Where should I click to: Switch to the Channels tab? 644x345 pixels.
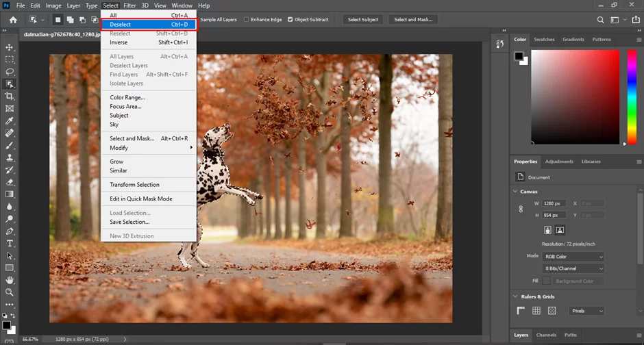coord(546,335)
